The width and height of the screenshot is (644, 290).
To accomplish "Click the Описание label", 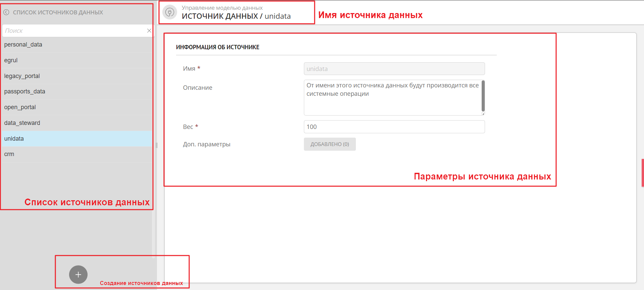I will [198, 88].
